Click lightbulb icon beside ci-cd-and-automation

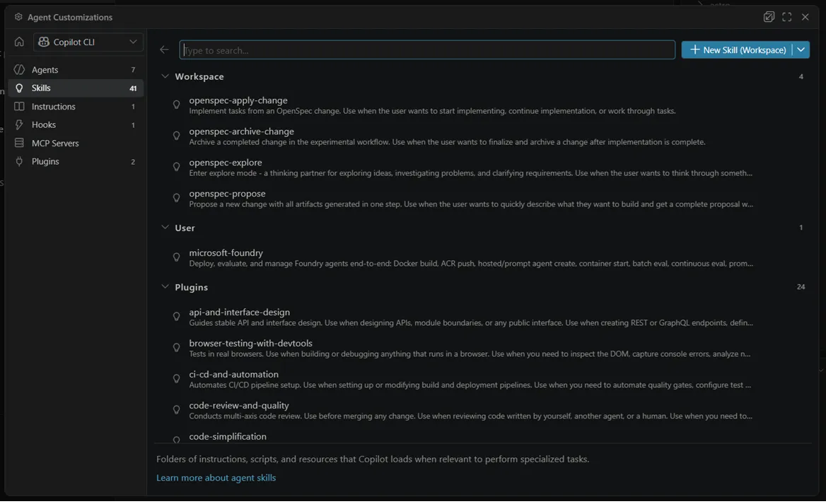pos(177,379)
